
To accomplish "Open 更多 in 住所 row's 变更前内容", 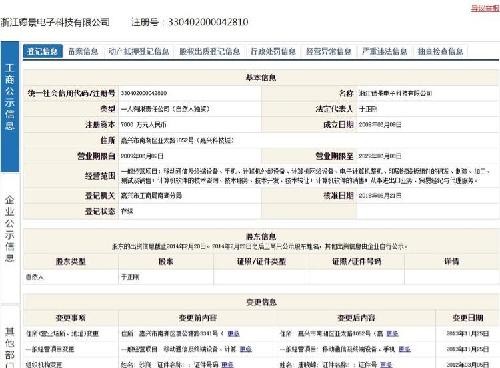I will pos(233,333).
